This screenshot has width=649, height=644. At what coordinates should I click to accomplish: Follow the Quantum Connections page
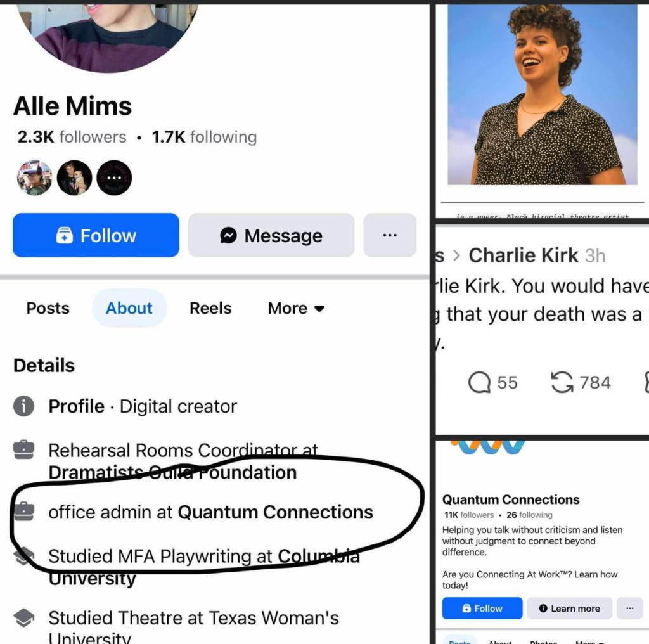482,608
